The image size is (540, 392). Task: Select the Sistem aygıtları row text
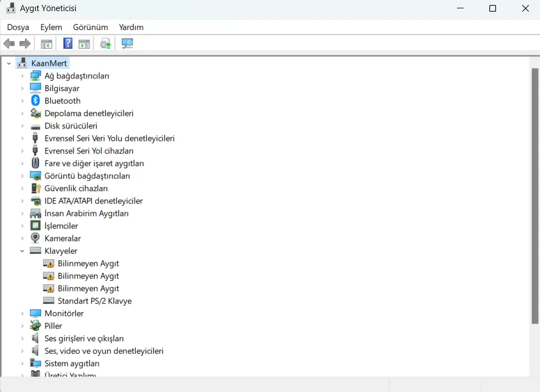click(72, 364)
